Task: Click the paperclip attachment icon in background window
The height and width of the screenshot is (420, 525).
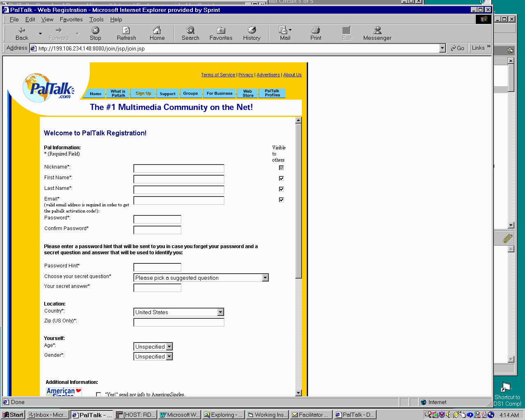Action: click(x=507, y=238)
